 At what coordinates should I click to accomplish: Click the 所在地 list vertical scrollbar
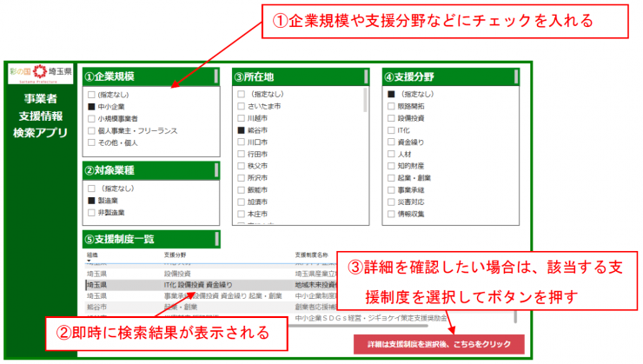click(365, 101)
